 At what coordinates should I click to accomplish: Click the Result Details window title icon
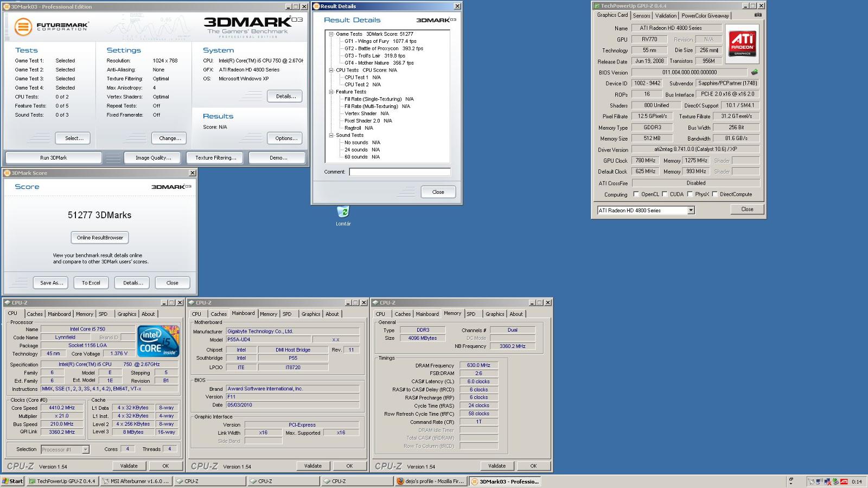[x=316, y=7]
